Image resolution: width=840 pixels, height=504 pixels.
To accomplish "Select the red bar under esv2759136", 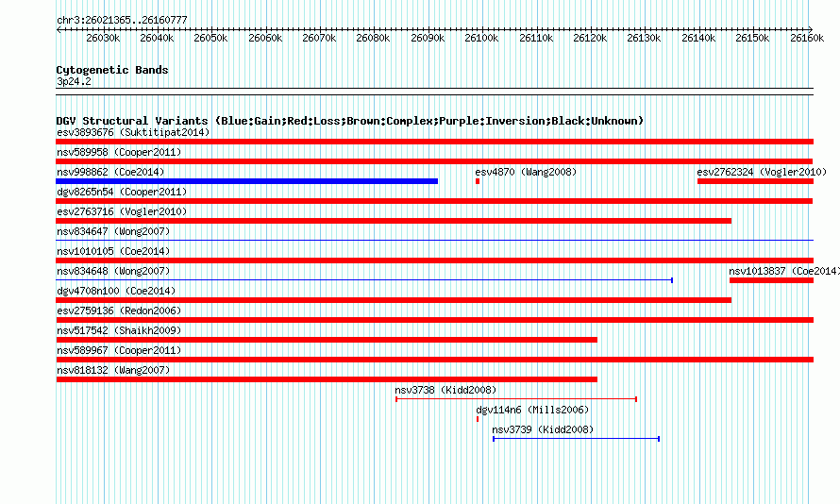I will click(434, 320).
